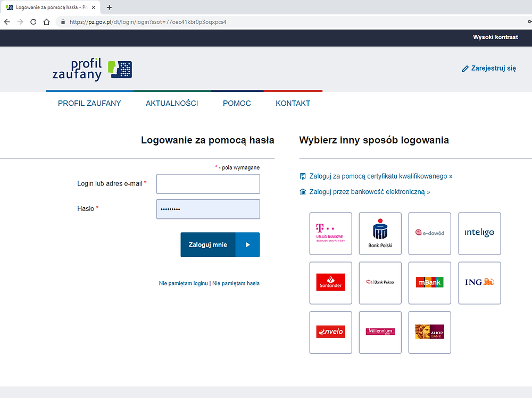Click the browser address bar URL
532x398 pixels.
[x=148, y=22]
